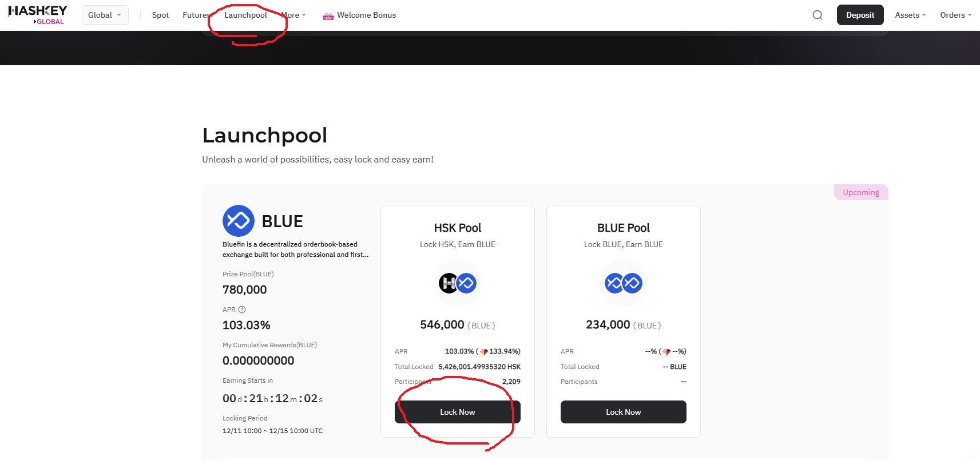Click the Launchpool page heading
The height and width of the screenshot is (460, 980).
[x=265, y=136]
